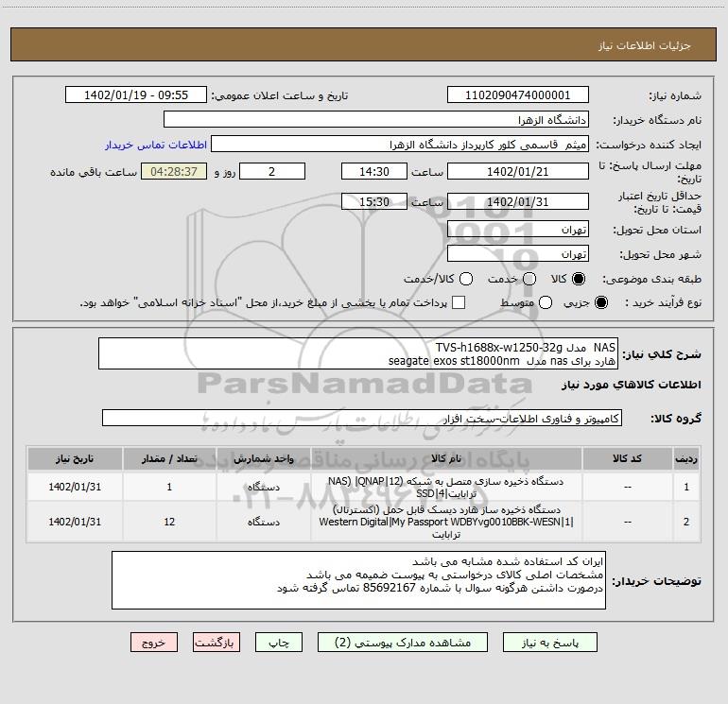Screen dimensions: 728x704
Task: Select the کالا/خدمت radio button
Action: (x=466, y=279)
